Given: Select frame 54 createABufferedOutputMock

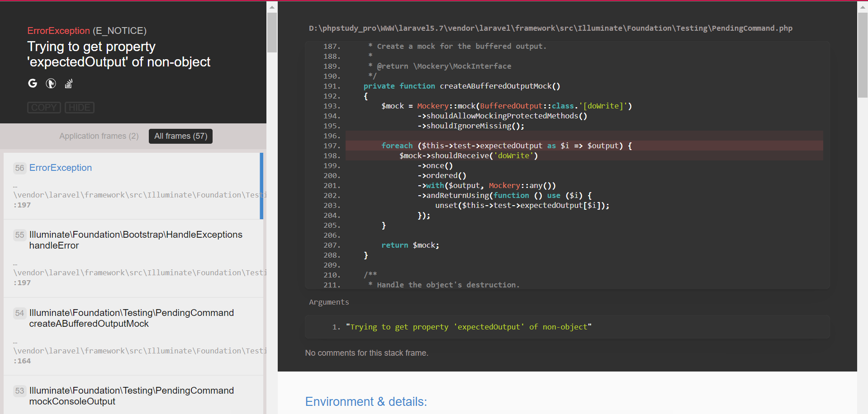Looking at the screenshot, I should pyautogui.click(x=133, y=337).
